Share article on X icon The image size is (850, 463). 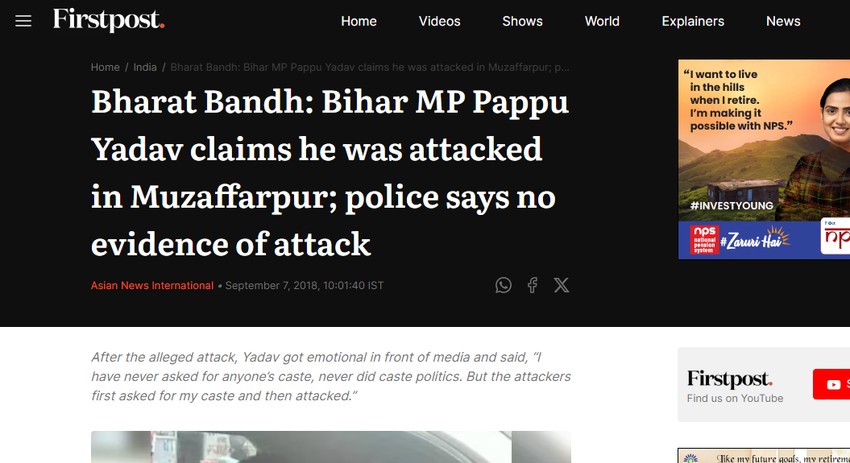point(561,285)
